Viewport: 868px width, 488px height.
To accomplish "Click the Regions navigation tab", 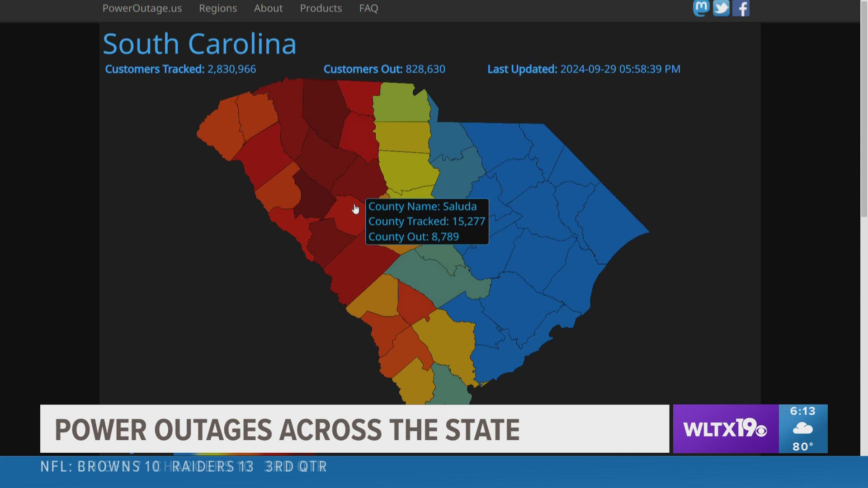I will [217, 8].
